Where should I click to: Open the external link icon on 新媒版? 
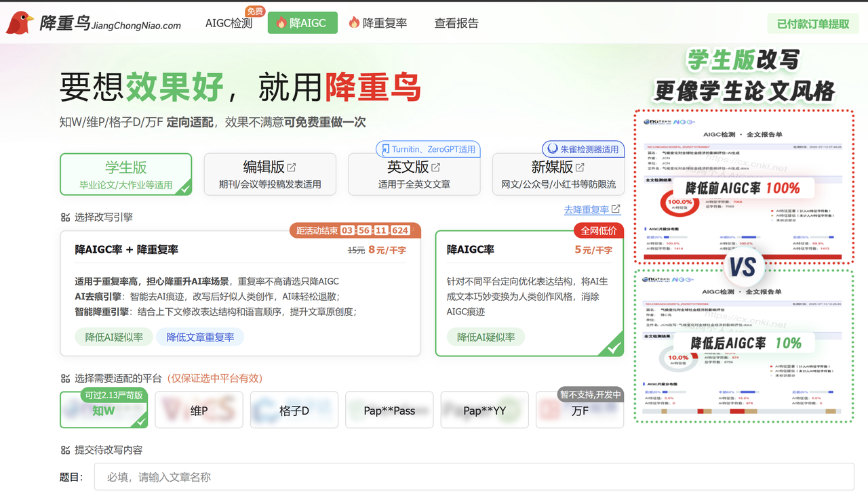[x=580, y=167]
